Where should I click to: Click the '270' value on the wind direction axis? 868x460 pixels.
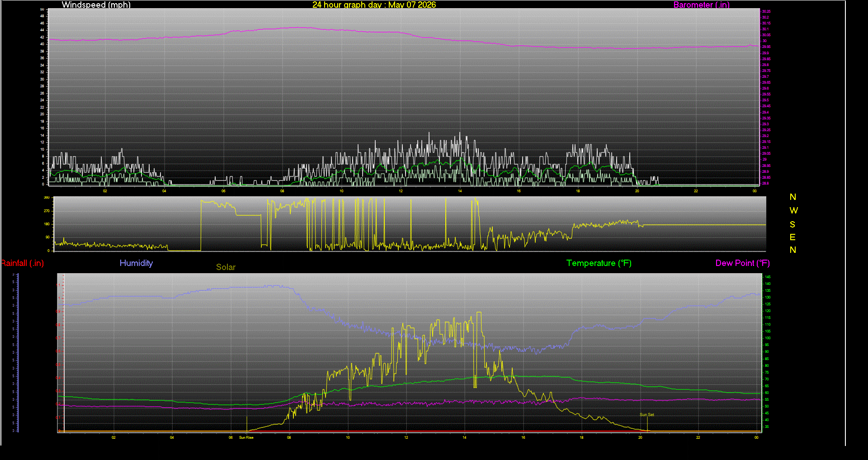[x=47, y=211]
